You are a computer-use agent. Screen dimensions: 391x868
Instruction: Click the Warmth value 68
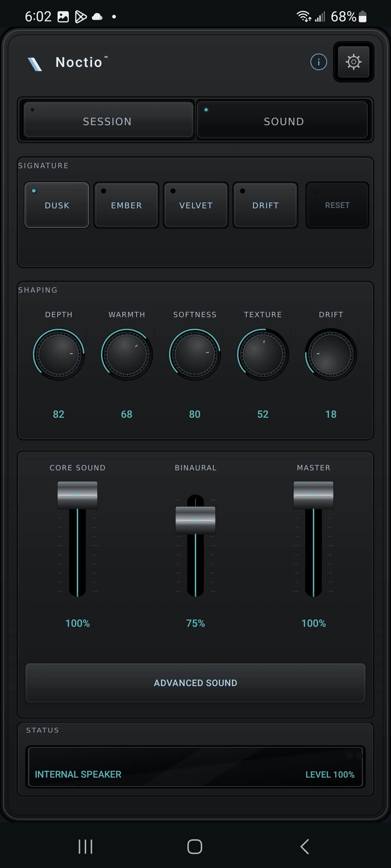click(x=127, y=414)
